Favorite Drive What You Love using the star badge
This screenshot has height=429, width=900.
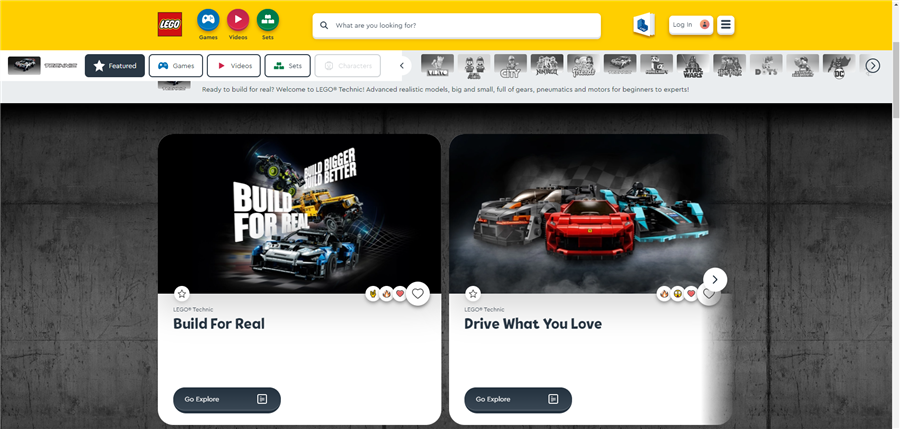(473, 293)
